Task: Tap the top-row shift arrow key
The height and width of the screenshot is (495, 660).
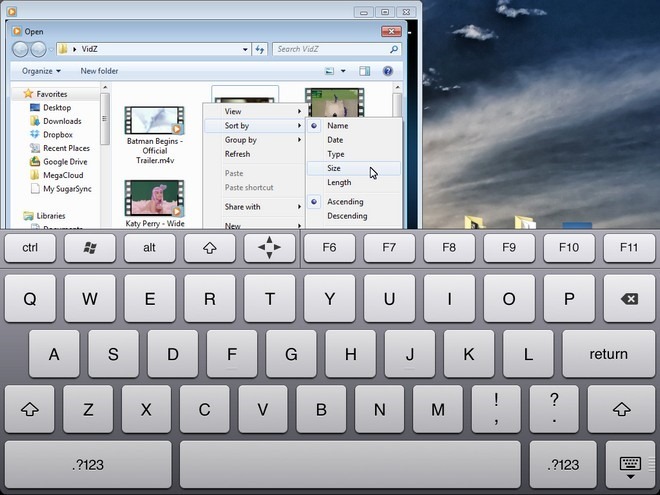Action: pos(210,248)
